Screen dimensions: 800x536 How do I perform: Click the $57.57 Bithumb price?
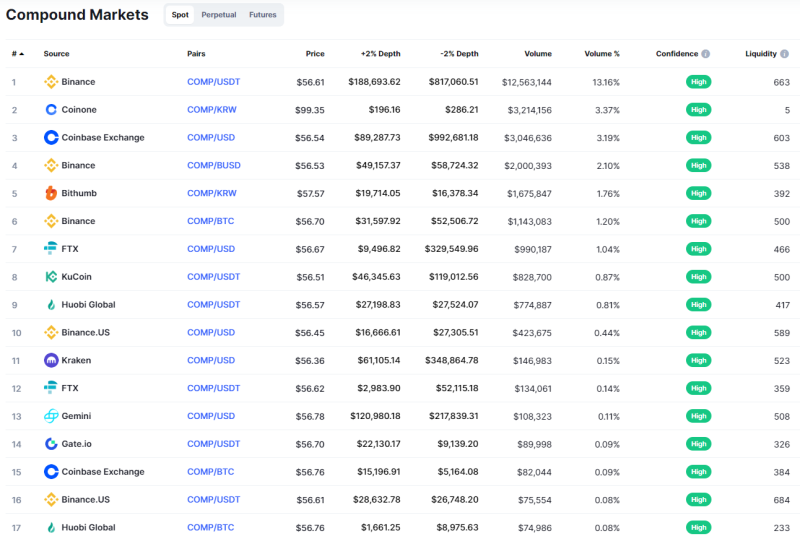click(311, 194)
